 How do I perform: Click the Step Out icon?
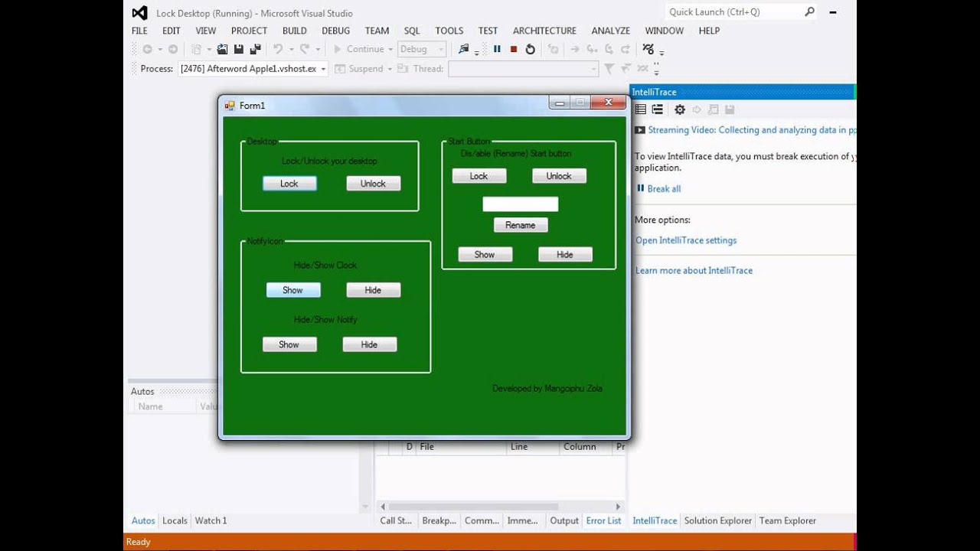[626, 49]
